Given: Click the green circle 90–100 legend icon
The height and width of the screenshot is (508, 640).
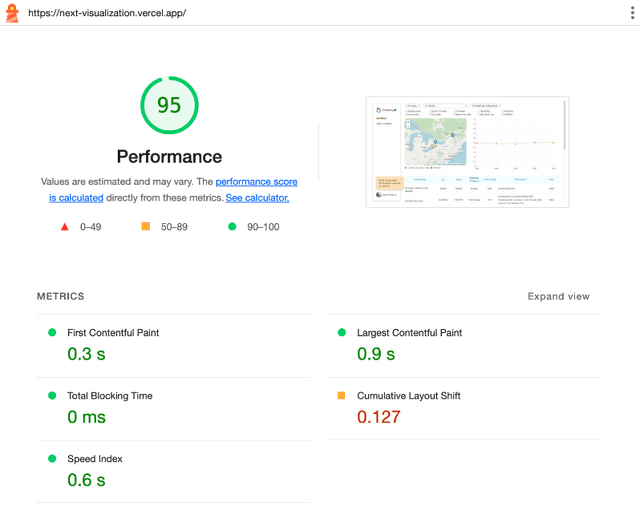Looking at the screenshot, I should click(x=232, y=226).
